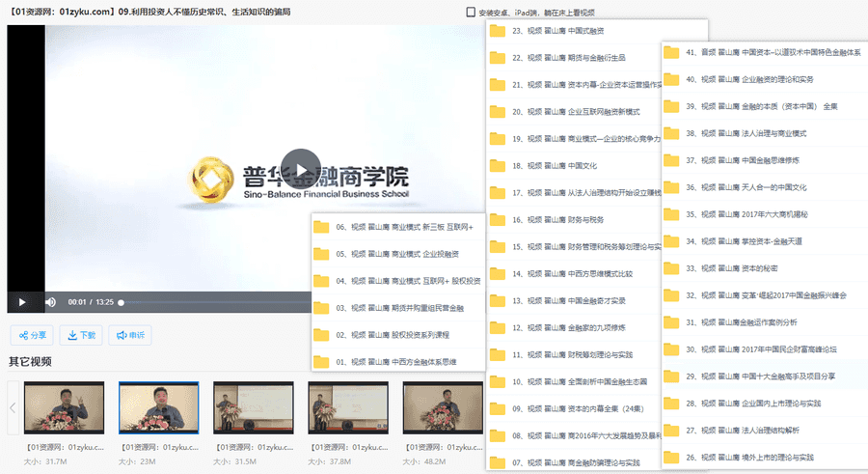
Task: Select row '19、视频 翟山鹰 商业模式—企业的核心竞争力'
Action: point(574,139)
